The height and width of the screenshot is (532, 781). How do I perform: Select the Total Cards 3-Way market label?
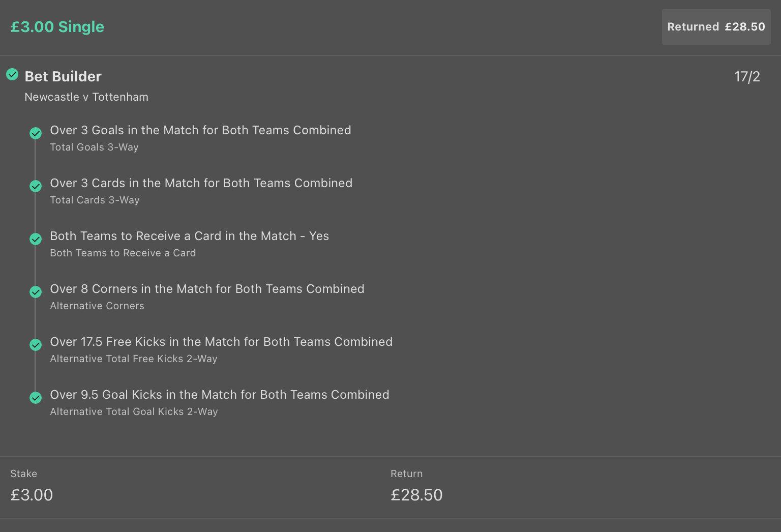point(95,200)
